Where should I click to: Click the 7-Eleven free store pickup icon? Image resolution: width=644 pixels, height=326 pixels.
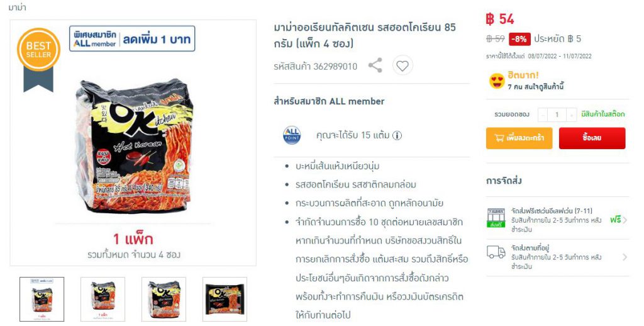pos(496,218)
